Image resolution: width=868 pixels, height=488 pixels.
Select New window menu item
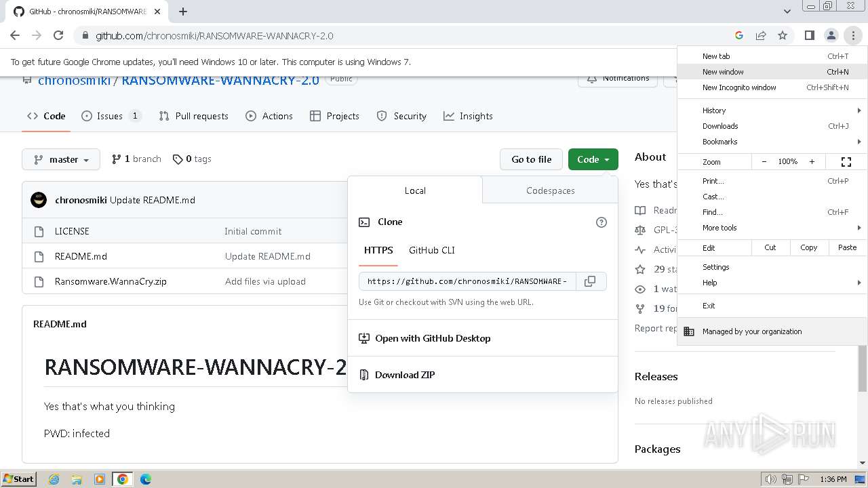[x=772, y=72]
